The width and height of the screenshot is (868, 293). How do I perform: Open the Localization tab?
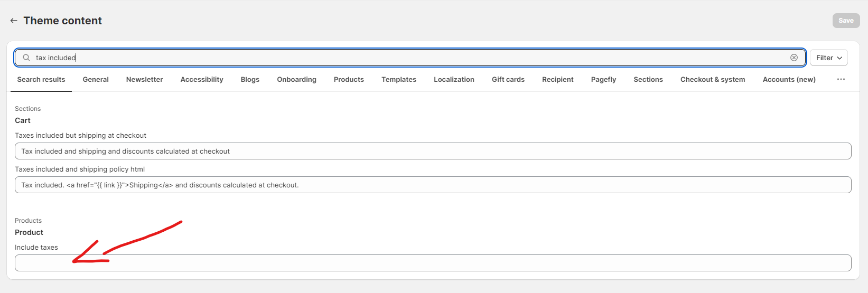click(x=454, y=79)
